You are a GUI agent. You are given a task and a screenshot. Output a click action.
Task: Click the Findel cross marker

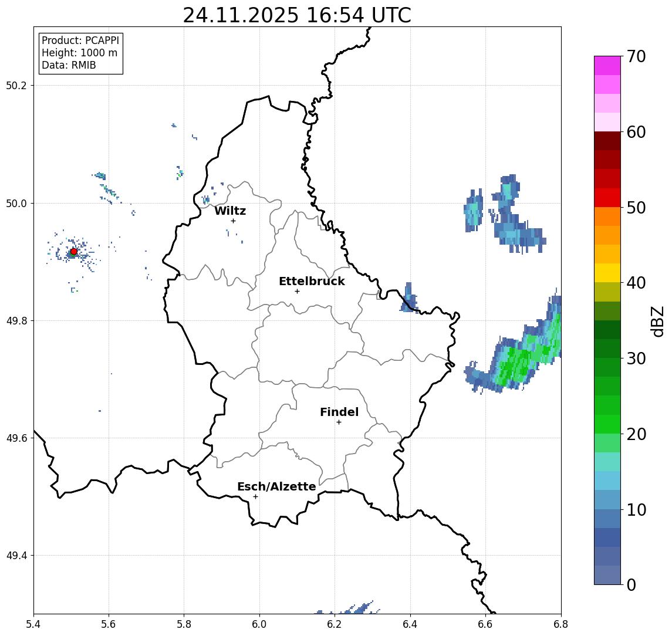[339, 422]
